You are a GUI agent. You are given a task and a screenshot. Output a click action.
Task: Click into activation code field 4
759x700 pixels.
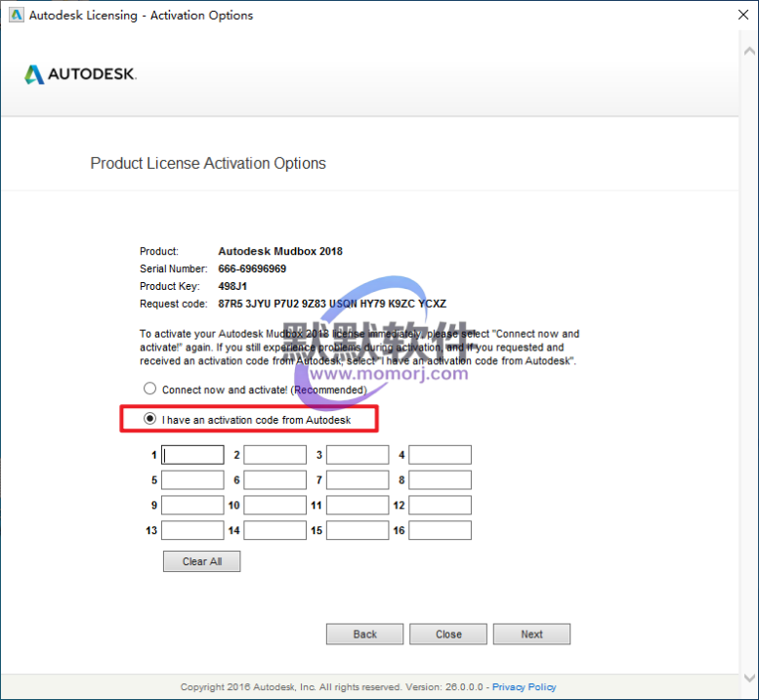tap(440, 455)
